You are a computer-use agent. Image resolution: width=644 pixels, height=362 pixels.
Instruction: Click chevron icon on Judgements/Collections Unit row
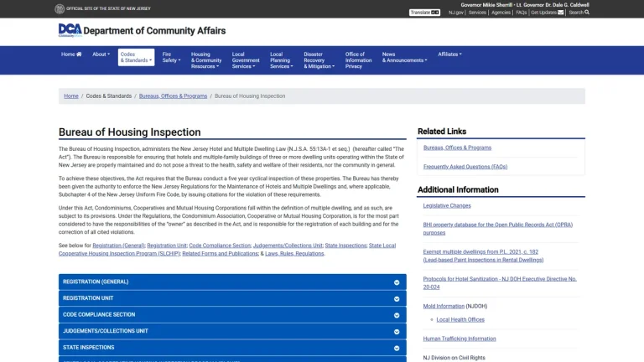(x=397, y=332)
